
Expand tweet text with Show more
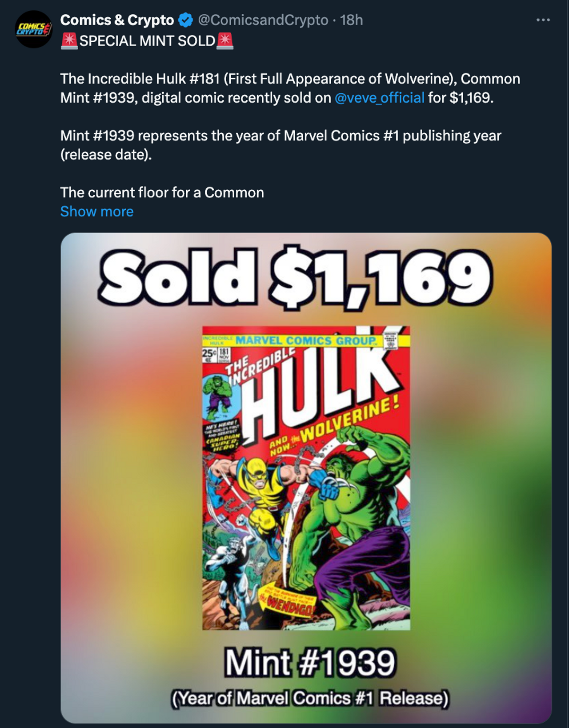tap(97, 212)
